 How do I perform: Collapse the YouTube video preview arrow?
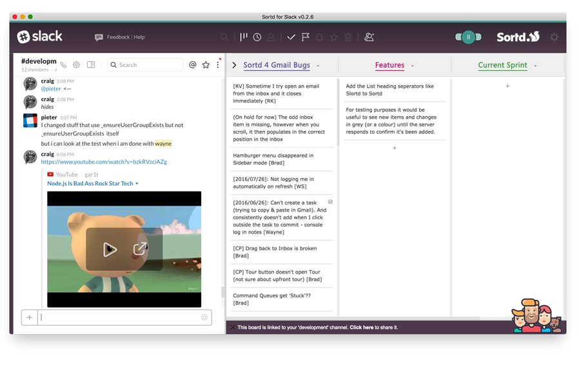[137, 183]
